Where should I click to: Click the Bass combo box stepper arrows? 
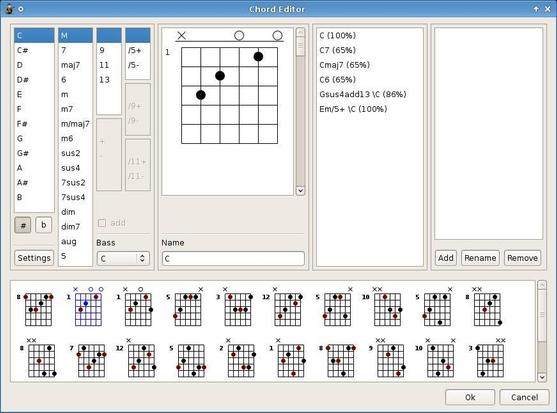point(142,258)
